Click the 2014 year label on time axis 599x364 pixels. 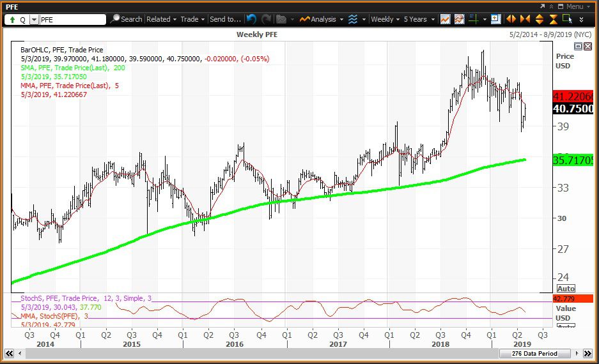coord(45,344)
